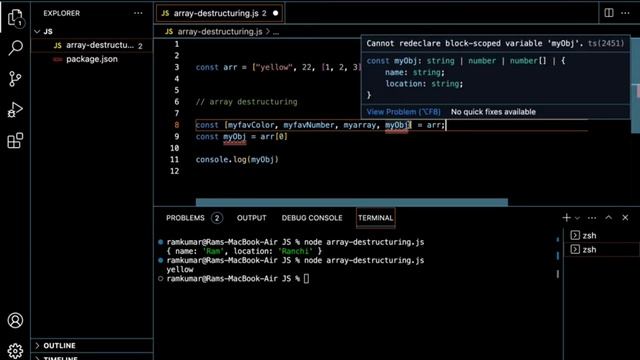This screenshot has width=640, height=360.
Task: Click the breadcrumb ellipsis after the file name
Action: click(276, 32)
